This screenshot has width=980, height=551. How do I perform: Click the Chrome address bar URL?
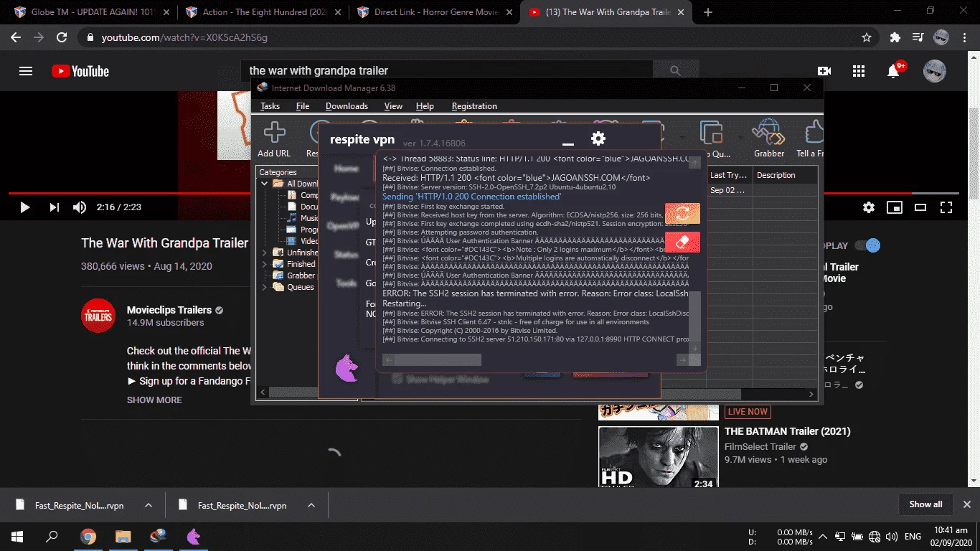coord(184,37)
